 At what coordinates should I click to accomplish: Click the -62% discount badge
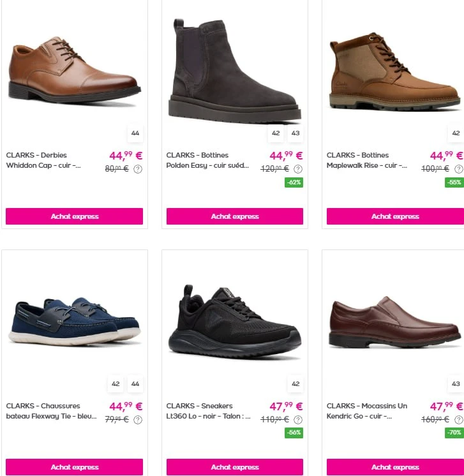click(x=294, y=182)
